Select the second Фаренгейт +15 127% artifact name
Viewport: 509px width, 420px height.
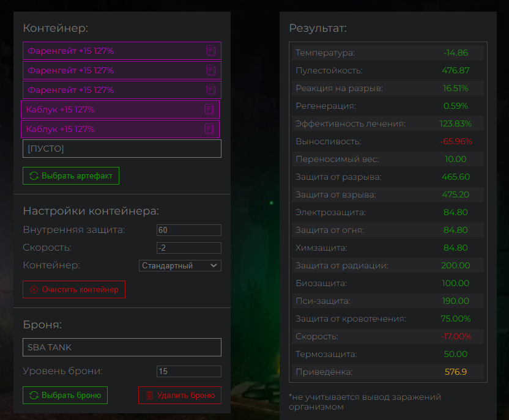pos(71,70)
